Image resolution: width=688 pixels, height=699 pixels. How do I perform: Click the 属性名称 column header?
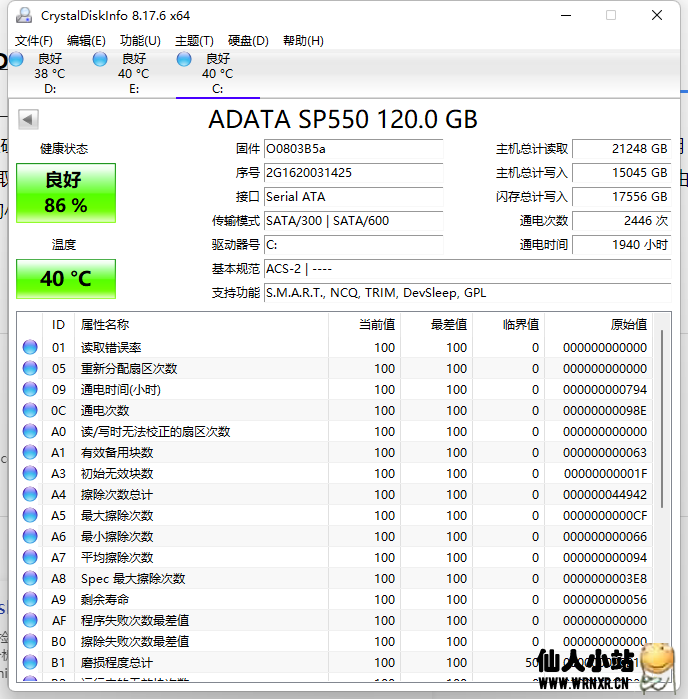click(202, 325)
